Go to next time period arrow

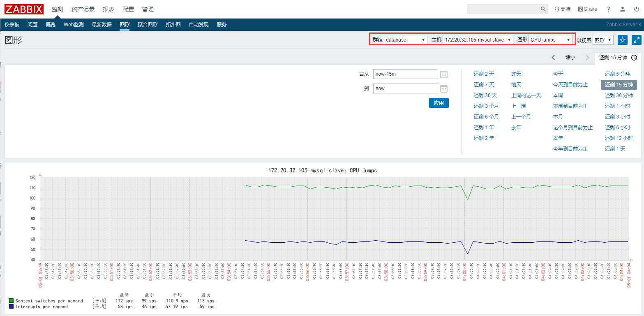pos(588,58)
